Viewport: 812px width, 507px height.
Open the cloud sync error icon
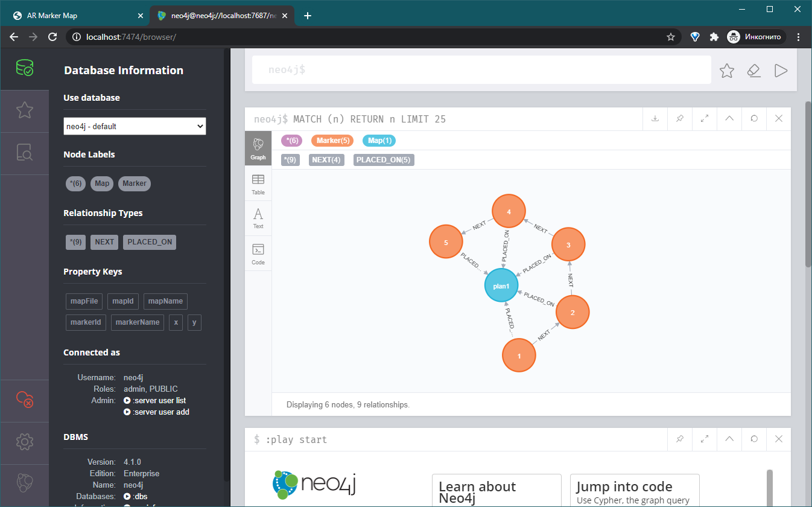[x=24, y=400]
